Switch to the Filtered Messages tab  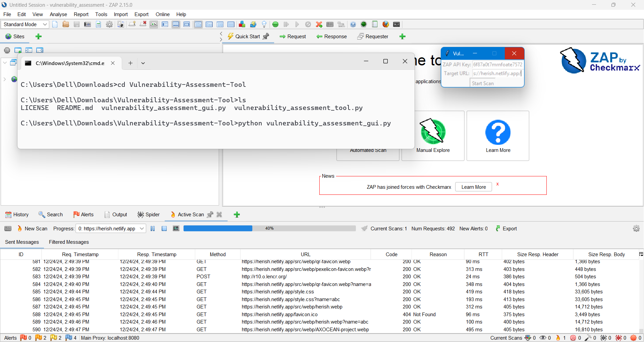coord(69,242)
